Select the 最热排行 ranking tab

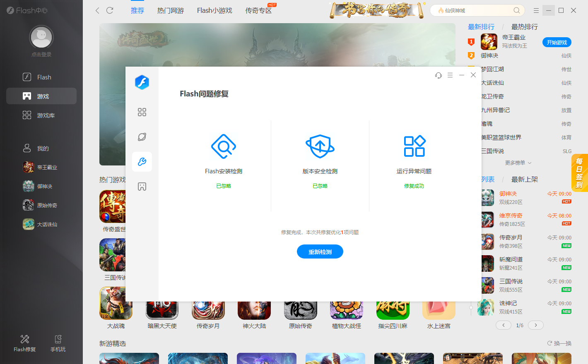pyautogui.click(x=525, y=27)
